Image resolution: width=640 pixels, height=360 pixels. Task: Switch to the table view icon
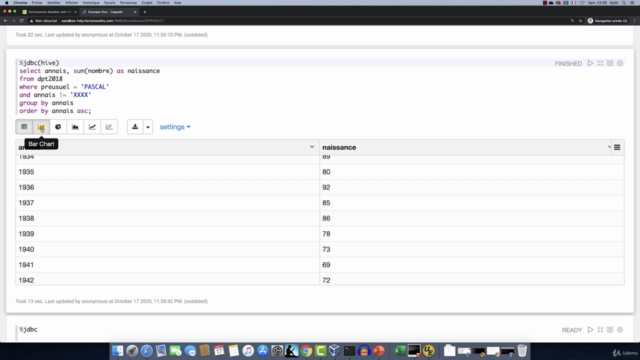click(x=24, y=127)
